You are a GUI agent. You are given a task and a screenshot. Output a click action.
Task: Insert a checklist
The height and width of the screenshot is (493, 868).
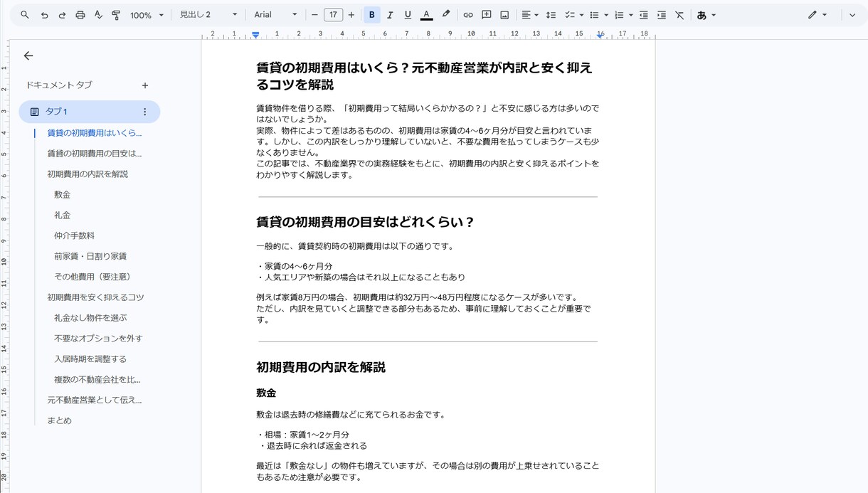[x=569, y=15]
